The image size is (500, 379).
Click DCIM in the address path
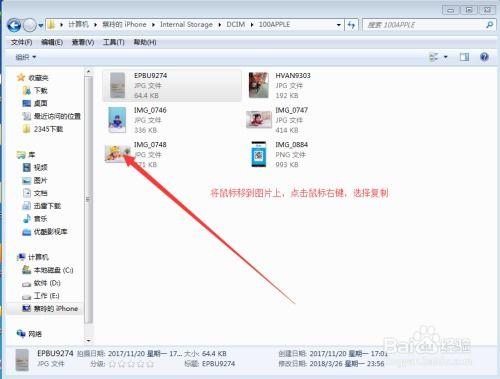[236, 24]
